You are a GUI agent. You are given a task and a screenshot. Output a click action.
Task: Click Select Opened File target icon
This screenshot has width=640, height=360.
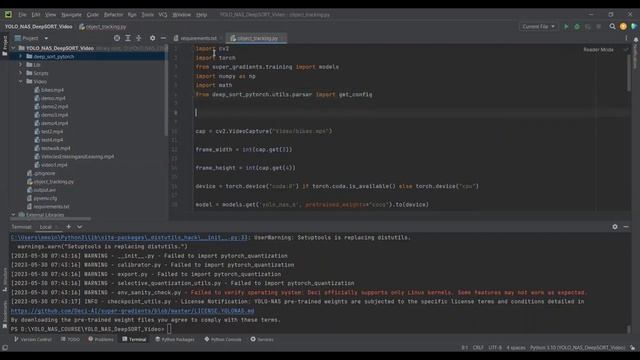[x=117, y=38]
